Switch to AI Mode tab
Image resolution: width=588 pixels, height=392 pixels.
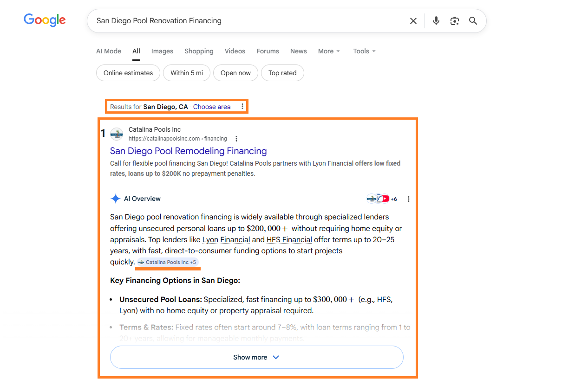109,51
